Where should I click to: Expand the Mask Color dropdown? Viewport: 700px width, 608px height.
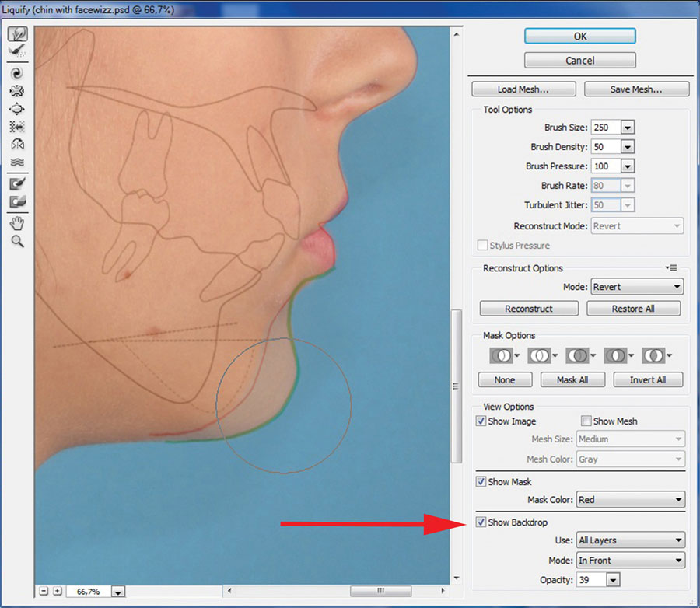(x=630, y=500)
